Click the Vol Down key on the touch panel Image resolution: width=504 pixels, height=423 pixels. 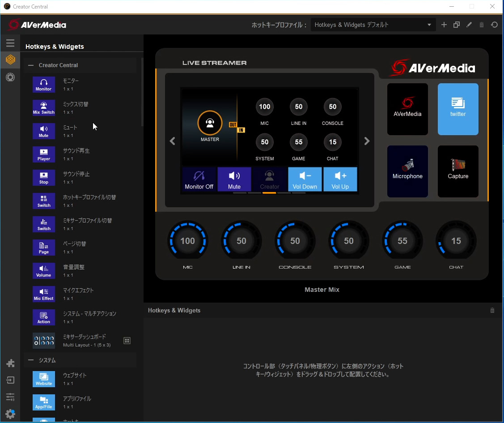[x=305, y=179]
